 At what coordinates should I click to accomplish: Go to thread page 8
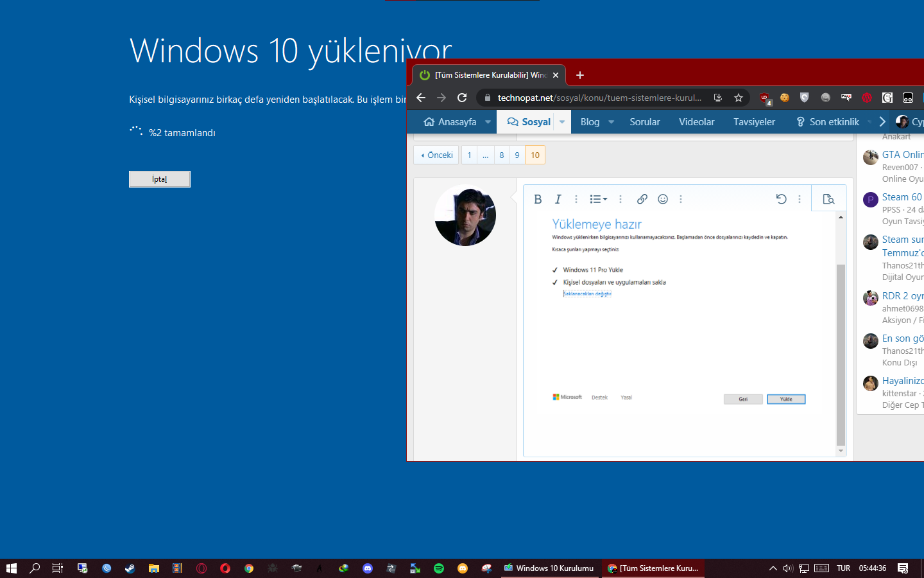click(502, 155)
